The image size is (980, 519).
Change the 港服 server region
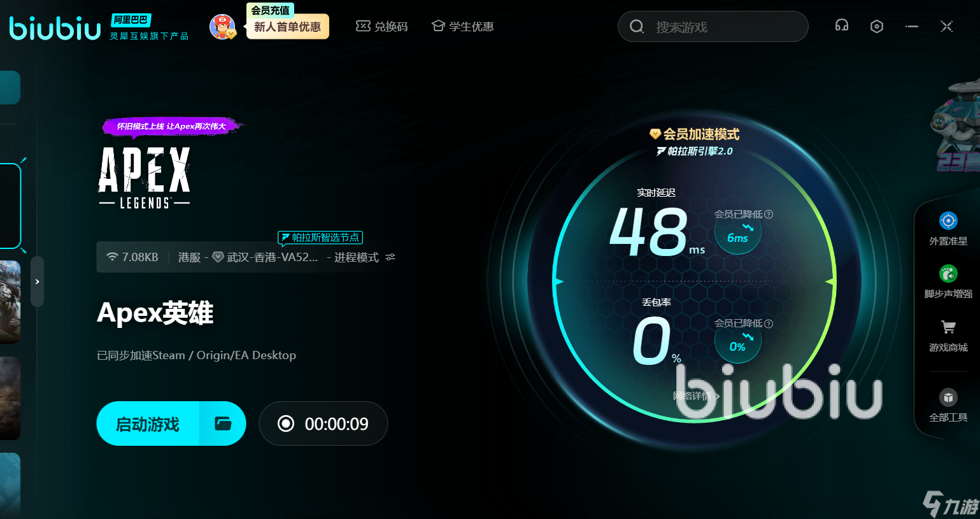[189, 257]
